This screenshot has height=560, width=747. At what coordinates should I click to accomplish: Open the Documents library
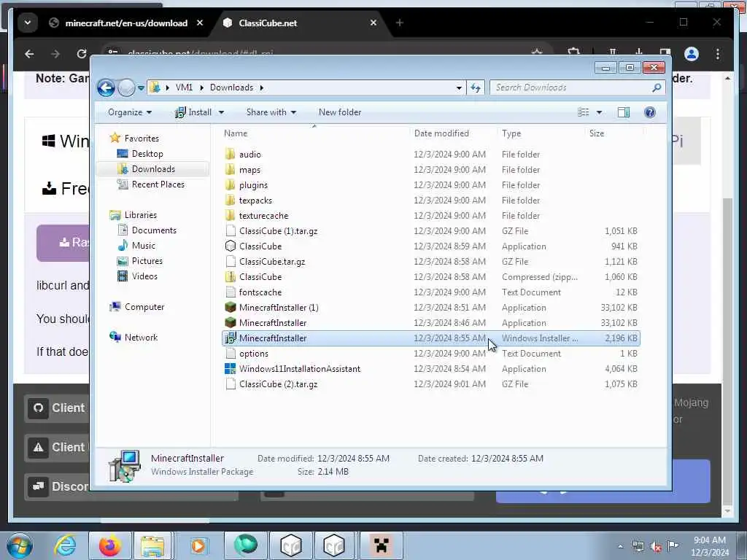pyautogui.click(x=154, y=230)
